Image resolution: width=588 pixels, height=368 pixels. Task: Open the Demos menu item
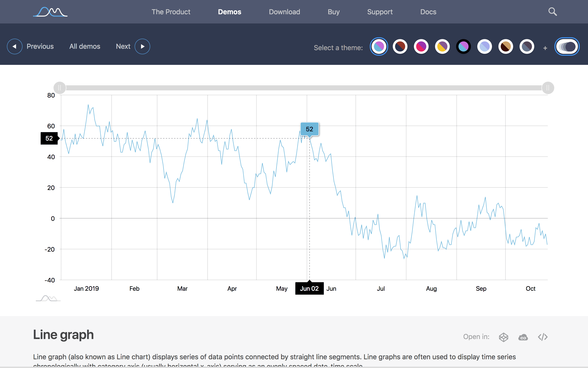tap(230, 12)
